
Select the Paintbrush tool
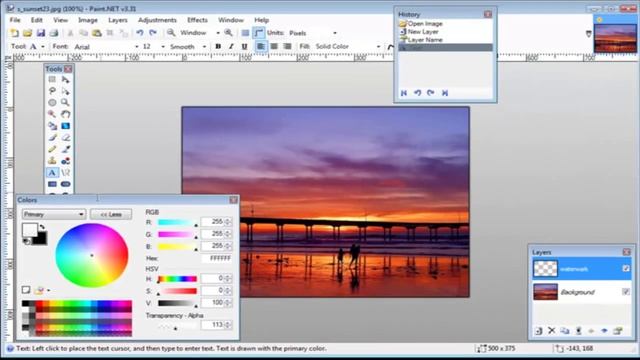point(52,138)
